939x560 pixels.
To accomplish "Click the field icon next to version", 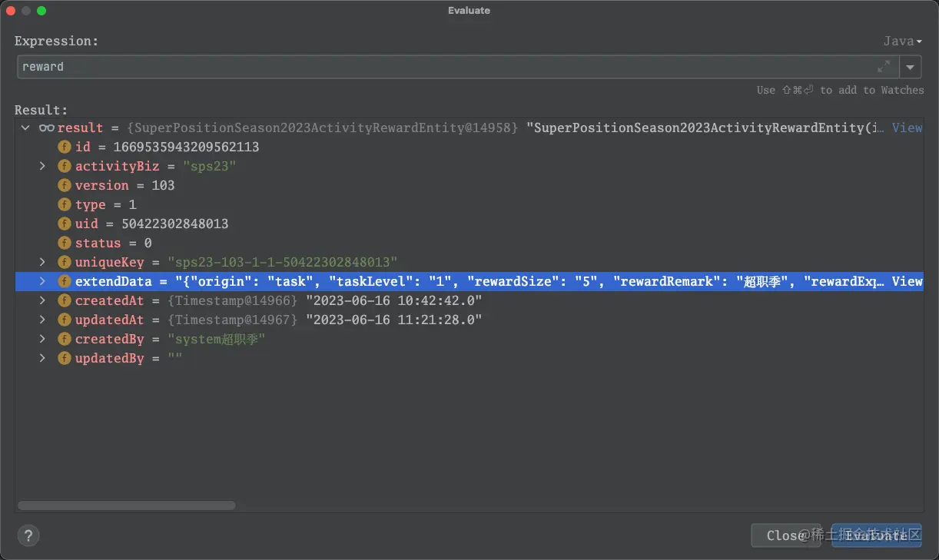I will tap(65, 185).
